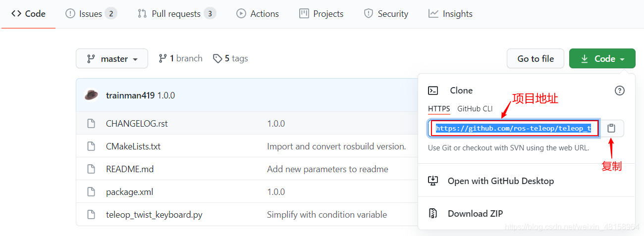Open commit 'Import and convert rosbuild version.'
Viewport: 644px width, 236px height.
click(336, 146)
